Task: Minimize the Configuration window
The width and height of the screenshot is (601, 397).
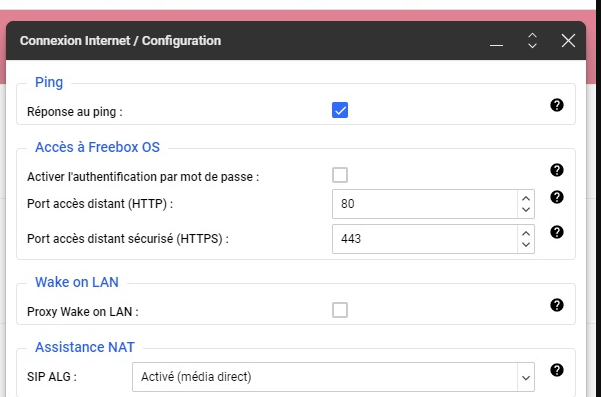Action: (x=496, y=41)
